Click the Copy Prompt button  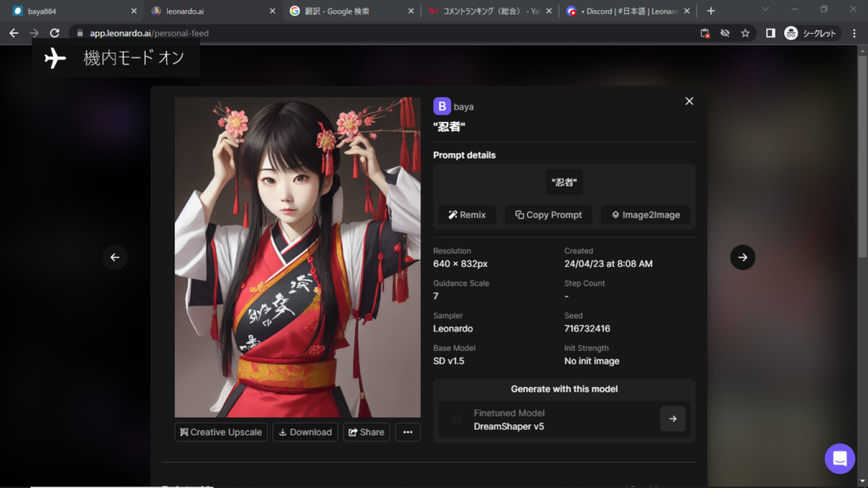coord(548,215)
